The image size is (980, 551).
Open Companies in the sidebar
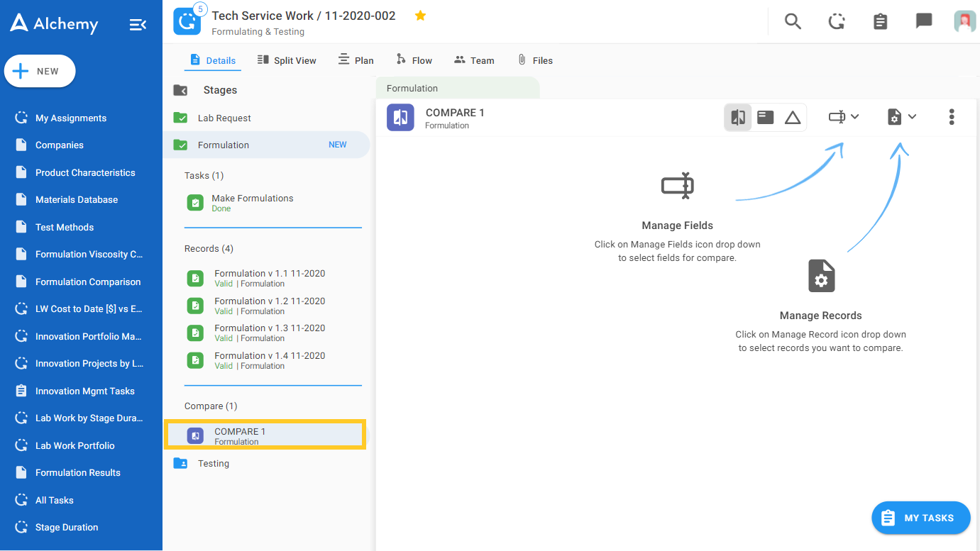(60, 145)
